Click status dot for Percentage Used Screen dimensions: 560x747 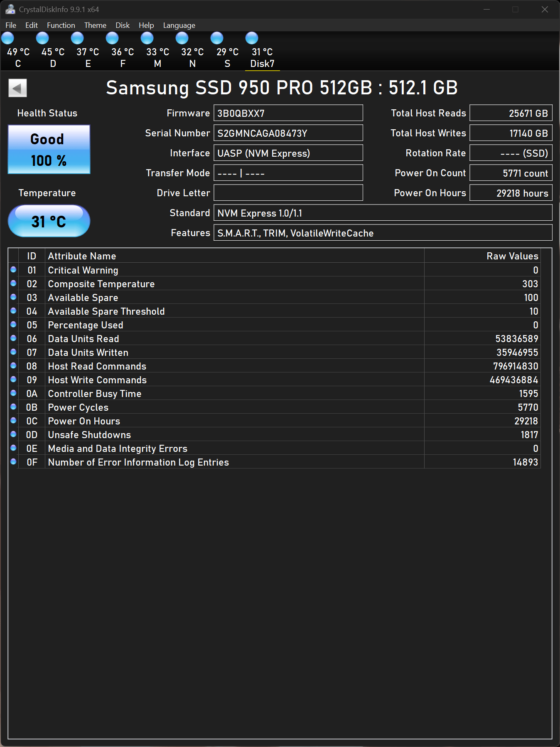point(13,324)
